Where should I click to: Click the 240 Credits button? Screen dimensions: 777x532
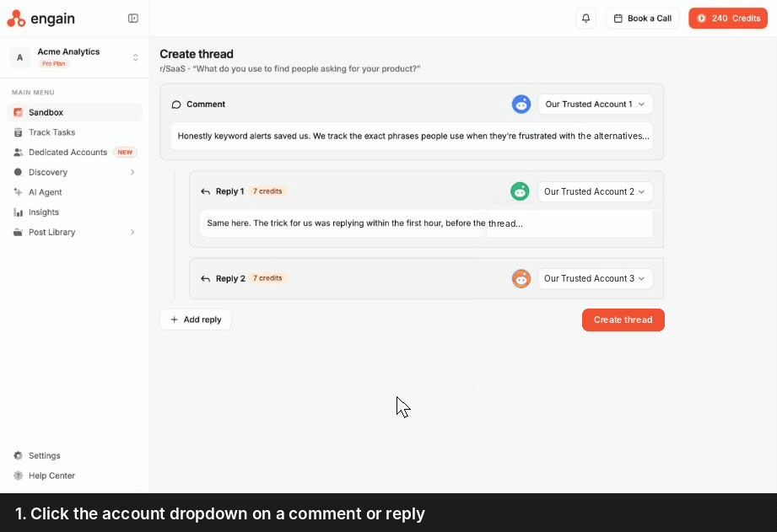point(728,19)
